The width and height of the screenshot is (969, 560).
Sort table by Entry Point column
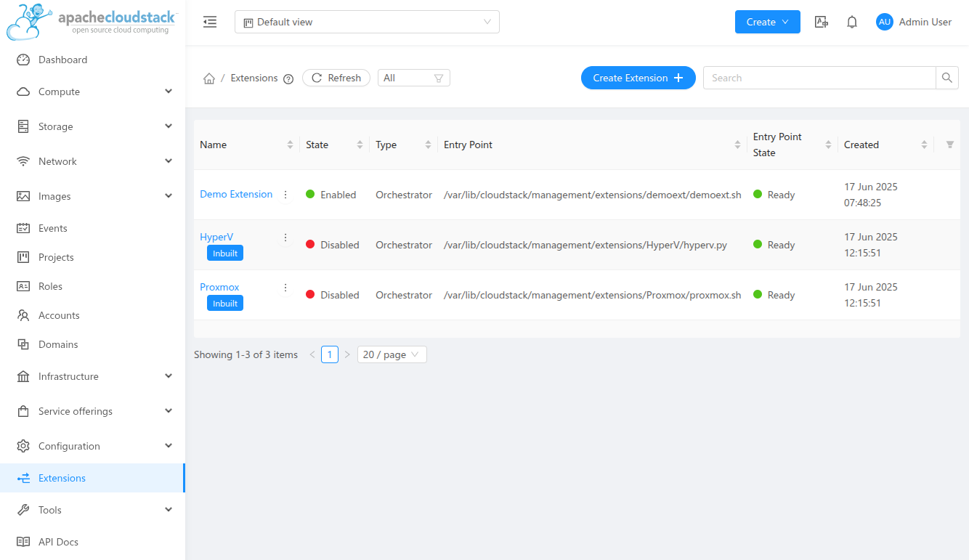(737, 145)
